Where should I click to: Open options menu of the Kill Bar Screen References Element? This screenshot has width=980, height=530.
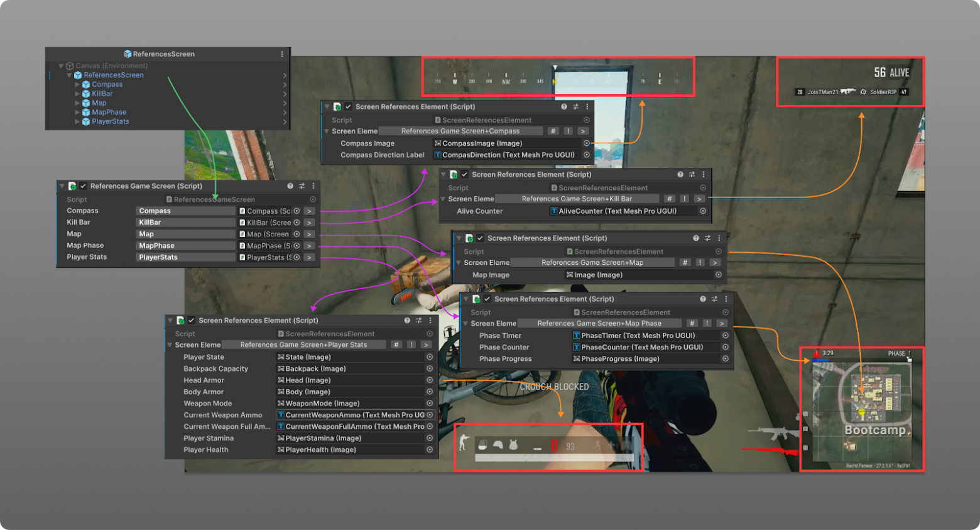click(x=704, y=175)
